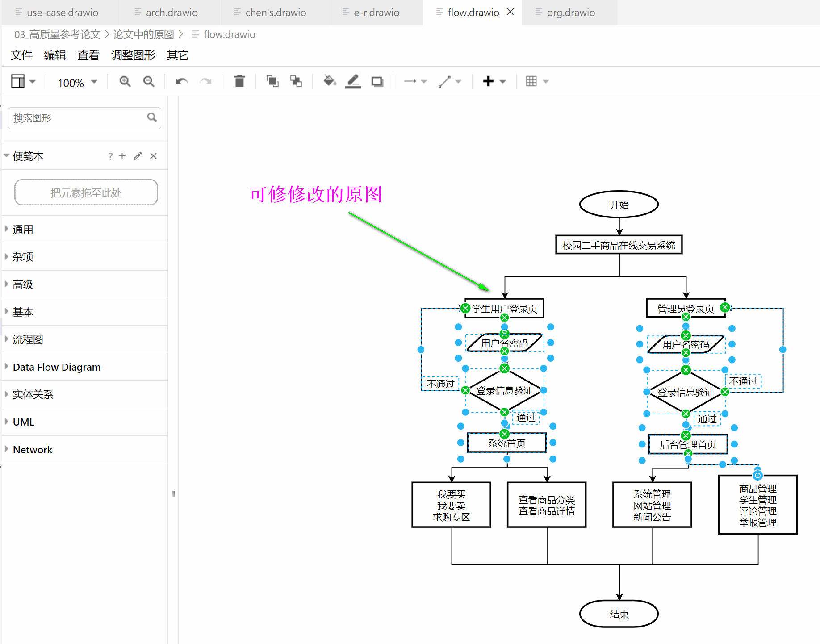Open the table grid icon
The height and width of the screenshot is (644, 820).
point(531,81)
